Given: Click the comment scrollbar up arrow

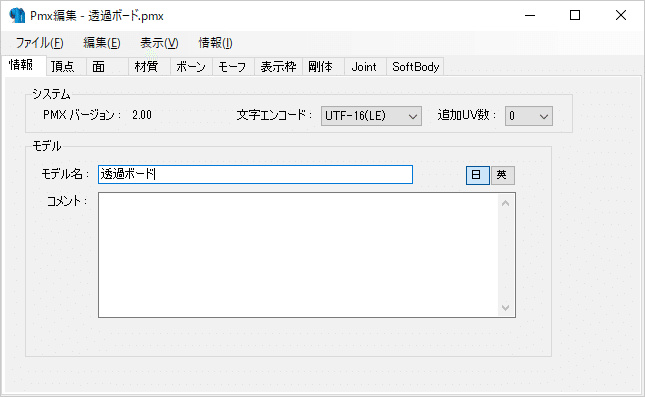Looking at the screenshot, I should pyautogui.click(x=506, y=203).
